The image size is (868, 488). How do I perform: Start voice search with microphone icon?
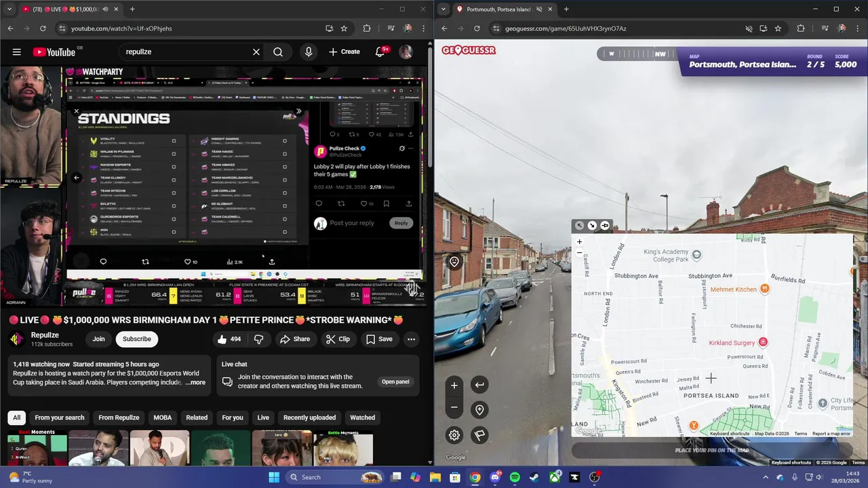click(x=309, y=52)
